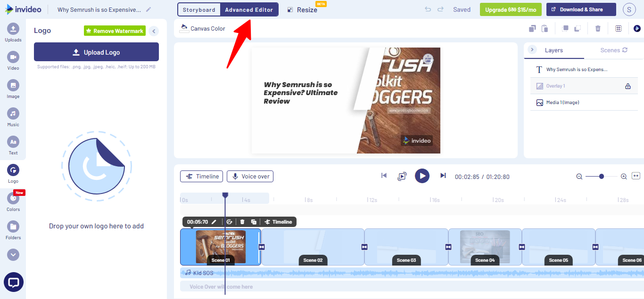Click the Upgrade $15/mo button
Screen dimensions: 644x299
(511, 9)
